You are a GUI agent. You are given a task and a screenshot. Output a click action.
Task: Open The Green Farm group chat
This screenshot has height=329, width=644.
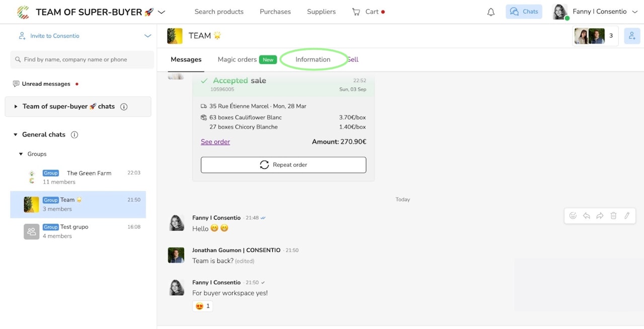point(78,177)
